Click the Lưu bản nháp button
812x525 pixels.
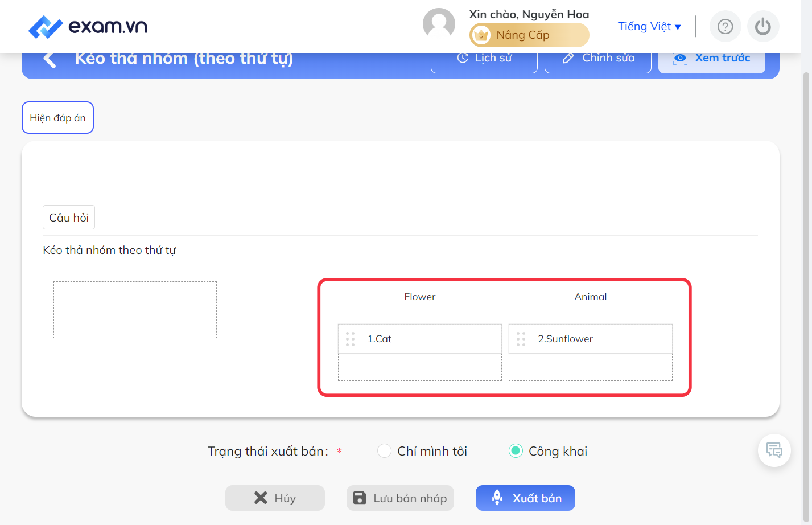pos(400,498)
